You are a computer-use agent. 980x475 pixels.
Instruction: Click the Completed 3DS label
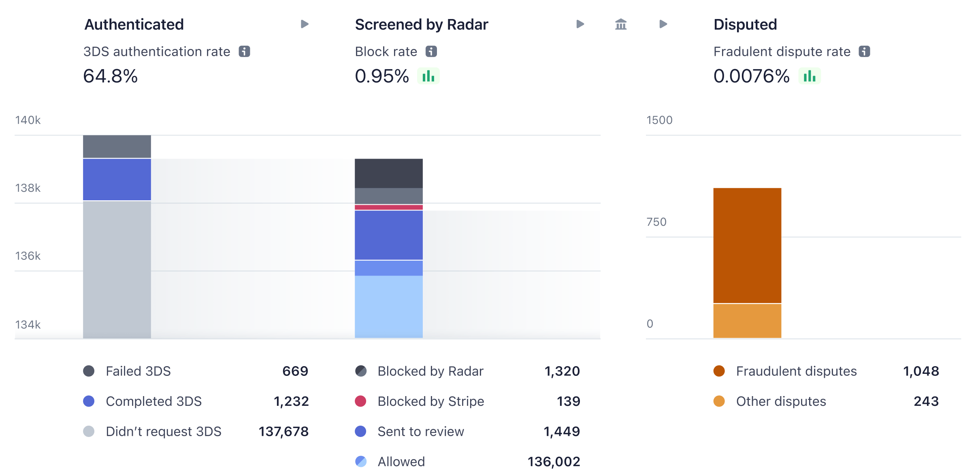click(x=153, y=401)
